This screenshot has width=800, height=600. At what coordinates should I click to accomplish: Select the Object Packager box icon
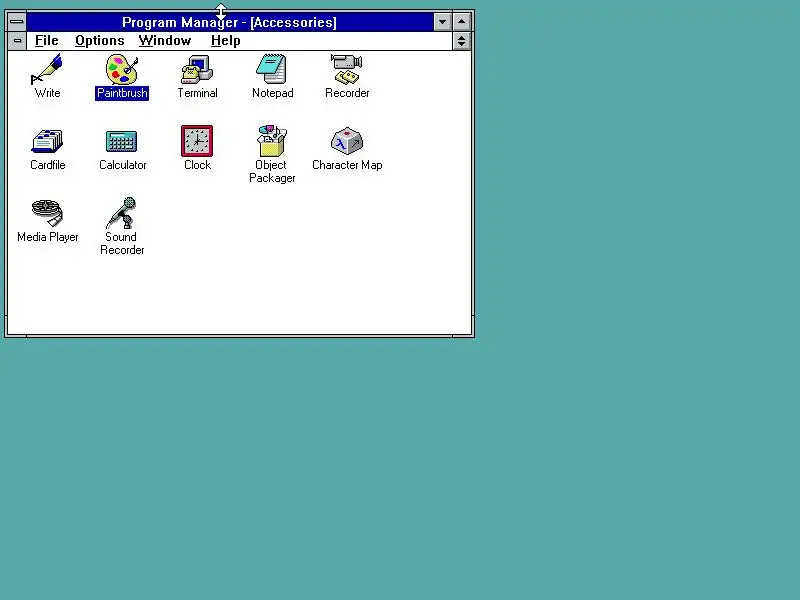[272, 141]
